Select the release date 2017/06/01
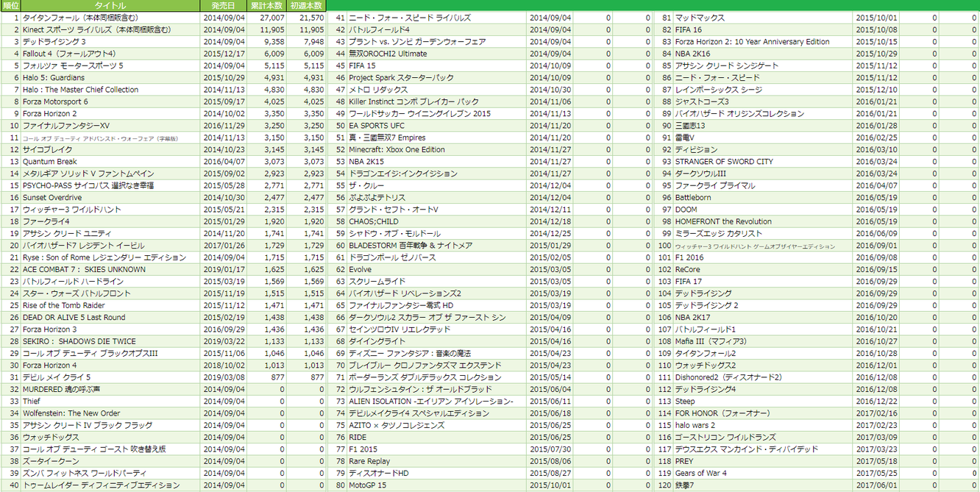 click(876, 485)
